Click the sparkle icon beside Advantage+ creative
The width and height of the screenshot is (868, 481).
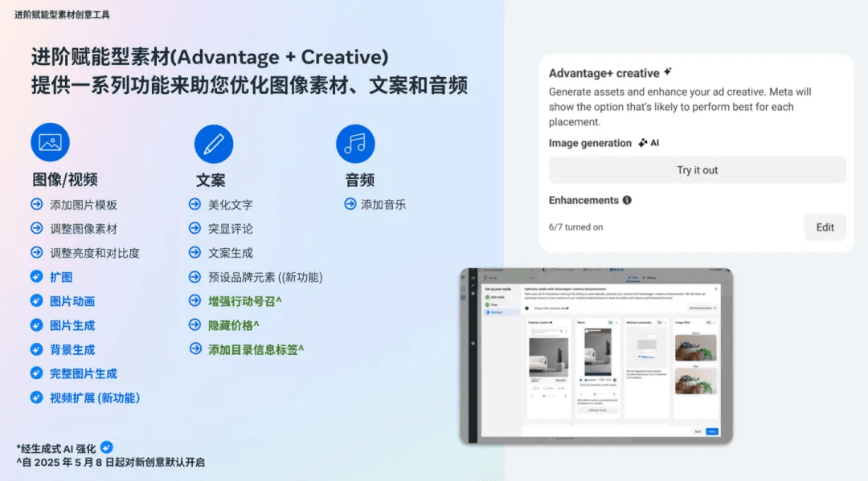click(x=668, y=72)
